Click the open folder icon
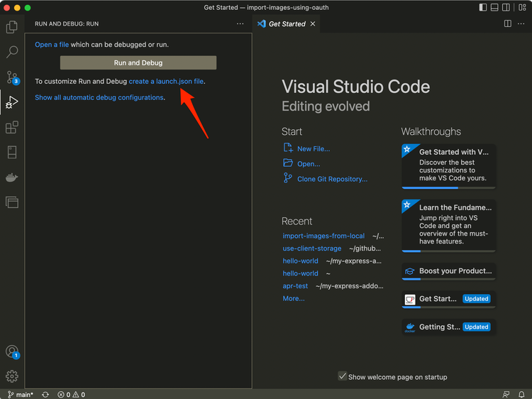 pos(288,163)
